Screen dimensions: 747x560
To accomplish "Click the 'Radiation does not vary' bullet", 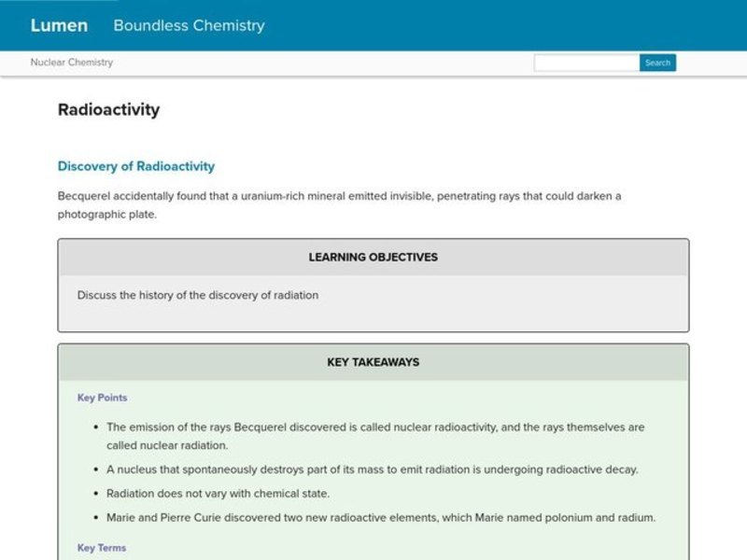I will tap(218, 494).
